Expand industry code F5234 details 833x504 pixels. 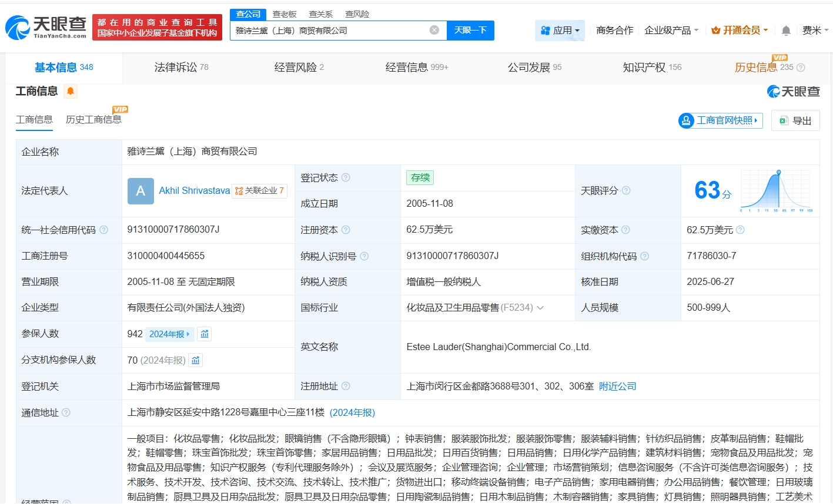[x=540, y=308]
